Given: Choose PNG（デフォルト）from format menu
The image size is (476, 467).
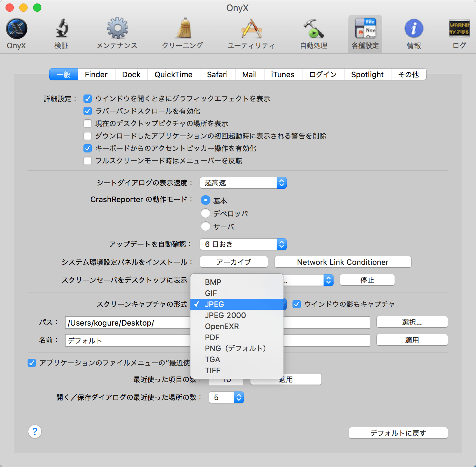Looking at the screenshot, I should click(237, 348).
